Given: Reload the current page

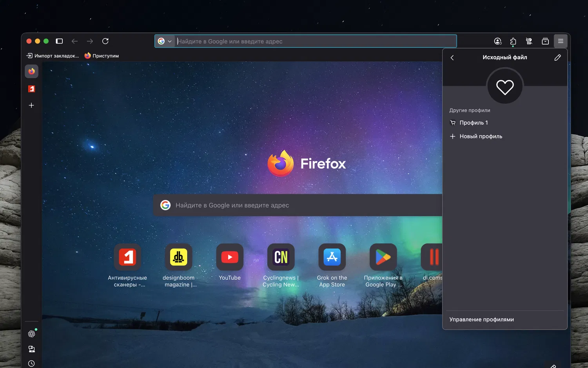Looking at the screenshot, I should point(105,41).
